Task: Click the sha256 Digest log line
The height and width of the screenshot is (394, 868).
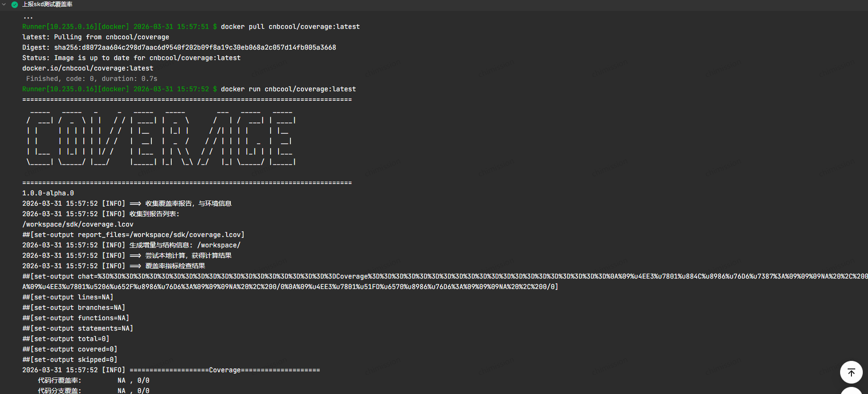Action: pos(179,48)
